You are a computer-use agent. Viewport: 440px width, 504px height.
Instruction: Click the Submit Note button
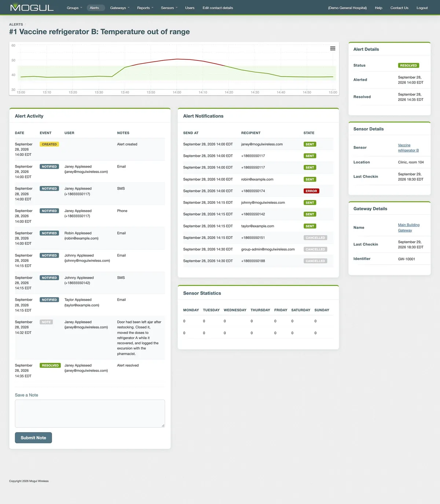click(x=33, y=438)
